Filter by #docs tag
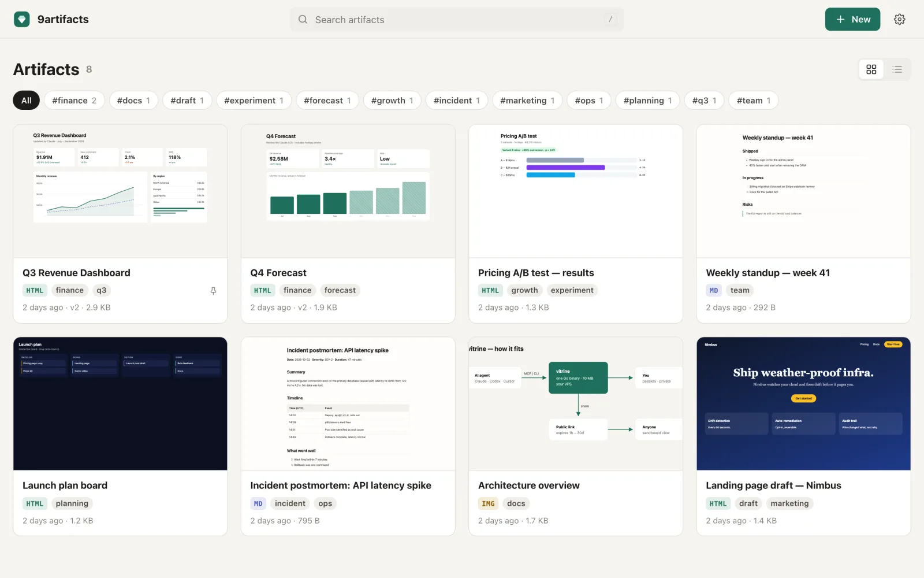This screenshot has width=924, height=578. pyautogui.click(x=133, y=100)
